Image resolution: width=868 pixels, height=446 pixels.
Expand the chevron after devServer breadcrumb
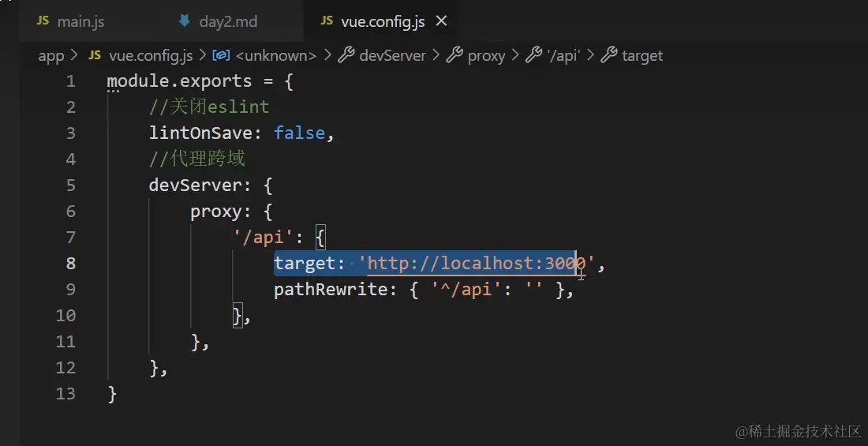[436, 56]
